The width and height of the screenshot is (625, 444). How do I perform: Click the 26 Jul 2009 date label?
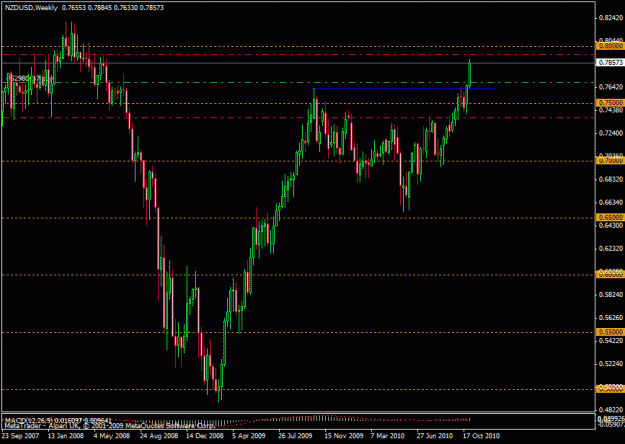tap(296, 436)
